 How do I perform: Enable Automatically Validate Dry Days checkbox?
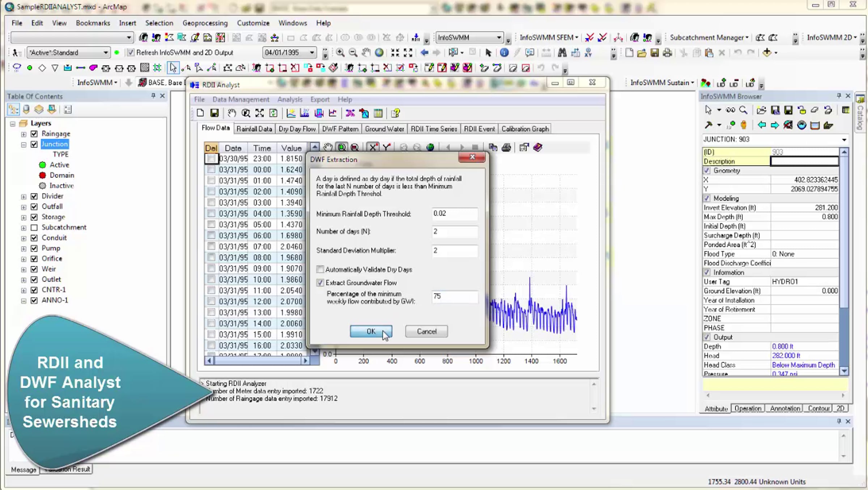[320, 269]
